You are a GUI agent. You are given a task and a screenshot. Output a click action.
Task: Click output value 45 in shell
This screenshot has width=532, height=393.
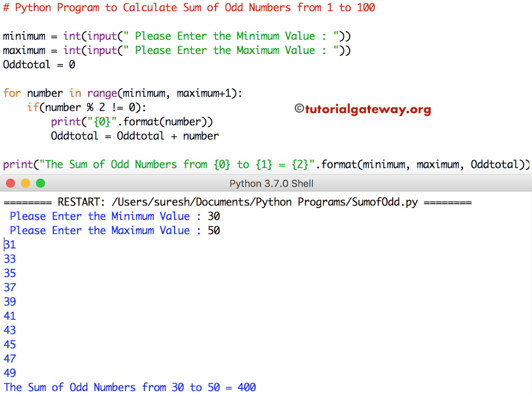point(9,345)
